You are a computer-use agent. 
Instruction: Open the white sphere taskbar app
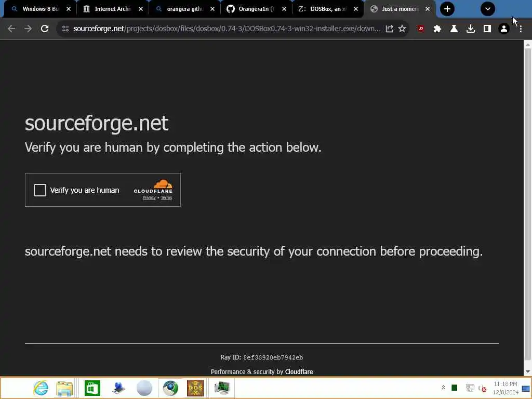144,388
